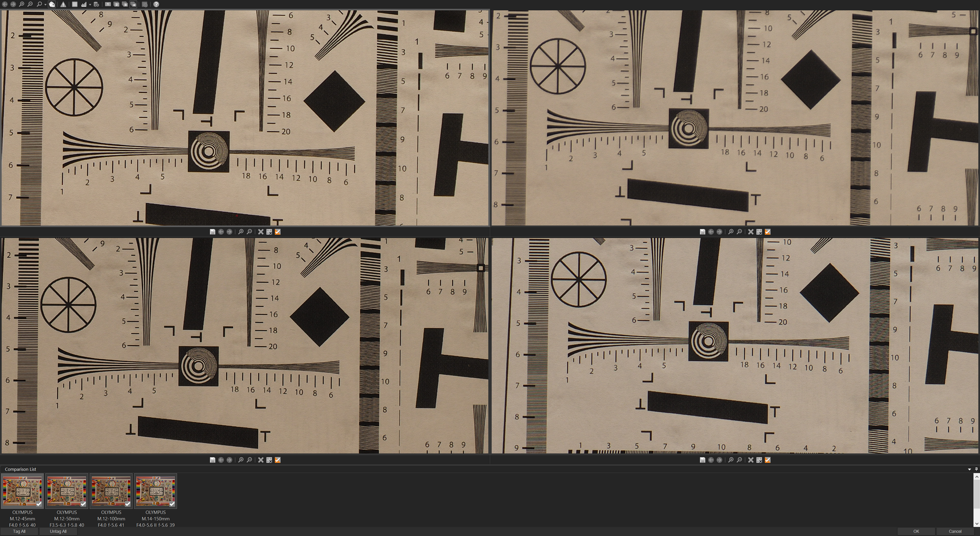Switch to two-image comparison layout
The width and height of the screenshot is (980, 536).
116,4
